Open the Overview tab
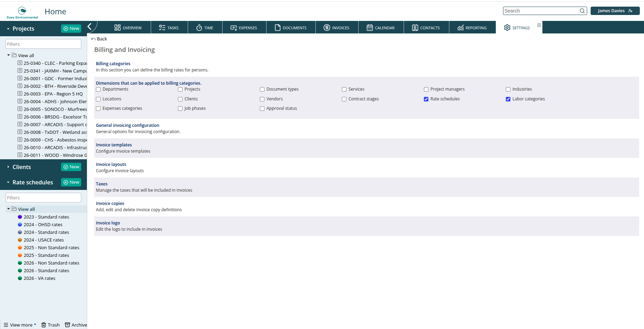The image size is (644, 329). [x=128, y=28]
